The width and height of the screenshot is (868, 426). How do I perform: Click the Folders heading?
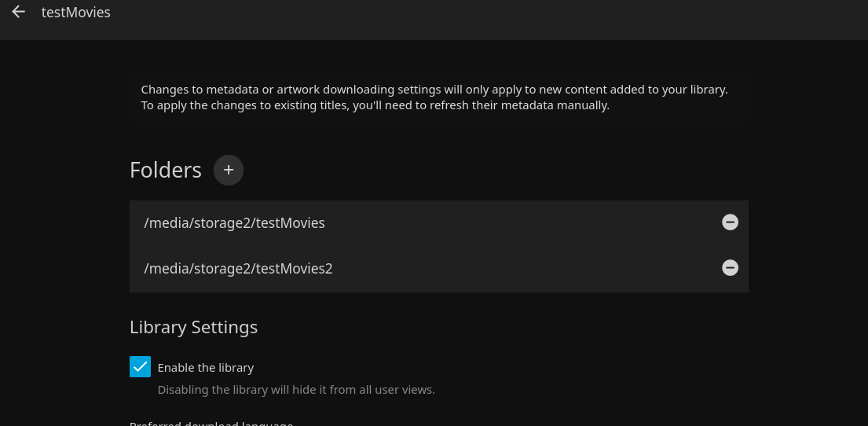pyautogui.click(x=166, y=170)
